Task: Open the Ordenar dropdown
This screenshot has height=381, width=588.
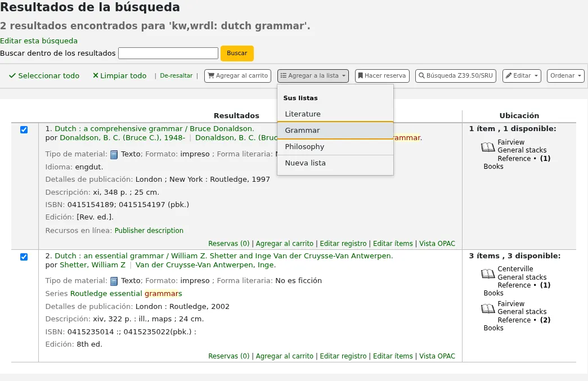Action: tap(565, 76)
